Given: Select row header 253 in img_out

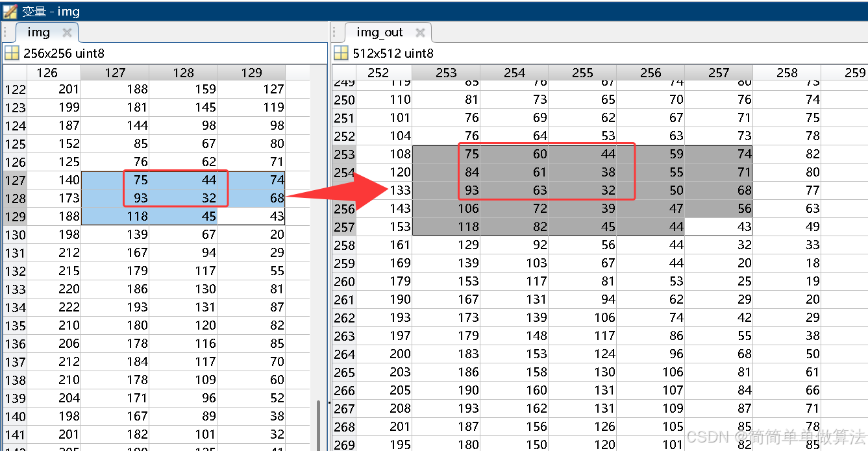Looking at the screenshot, I should [344, 154].
